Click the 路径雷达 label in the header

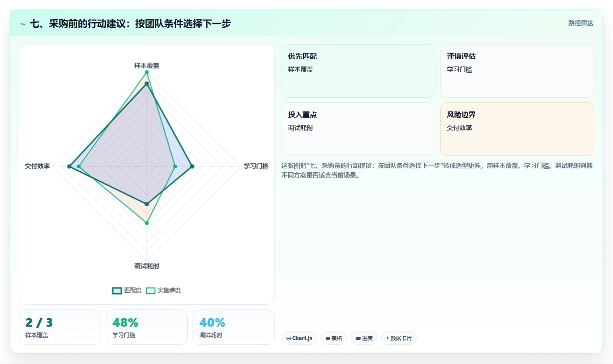click(581, 23)
